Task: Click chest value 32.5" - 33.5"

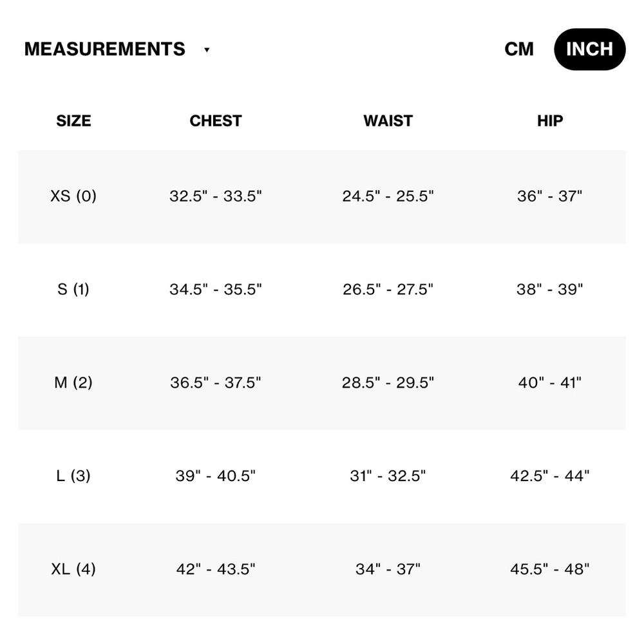Action: [x=216, y=196]
